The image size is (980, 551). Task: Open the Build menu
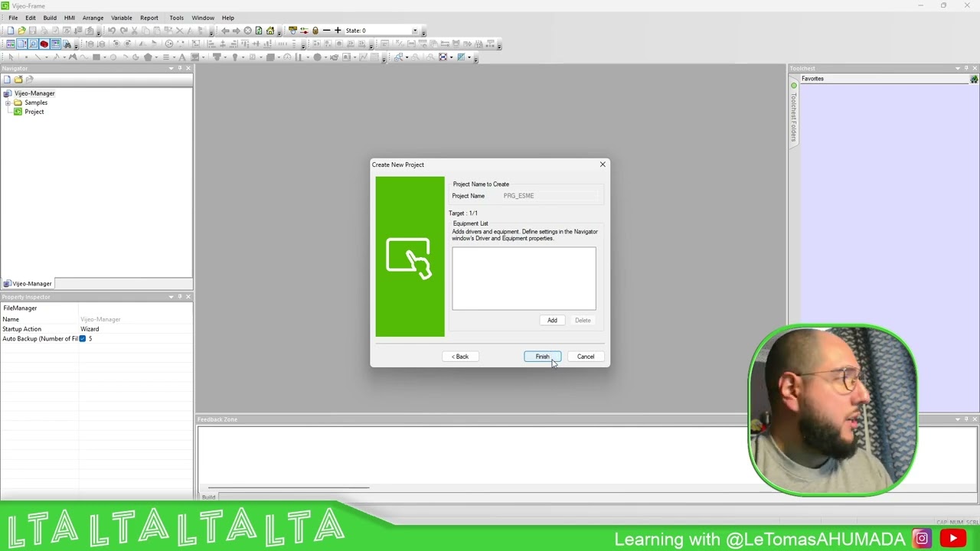pyautogui.click(x=50, y=18)
